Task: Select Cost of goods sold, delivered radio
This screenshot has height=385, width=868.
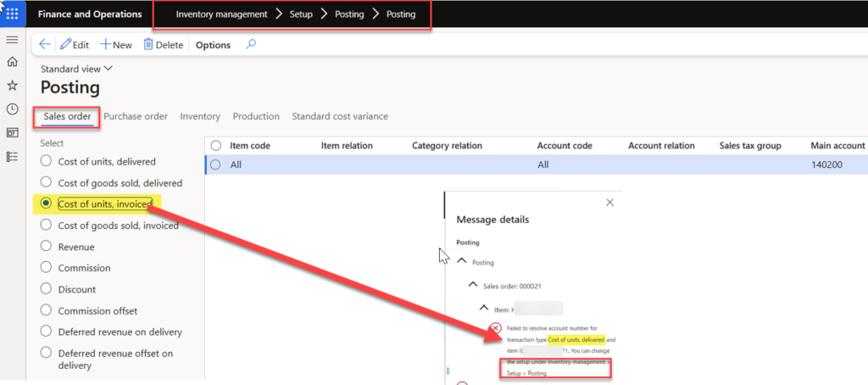Action: tap(47, 182)
